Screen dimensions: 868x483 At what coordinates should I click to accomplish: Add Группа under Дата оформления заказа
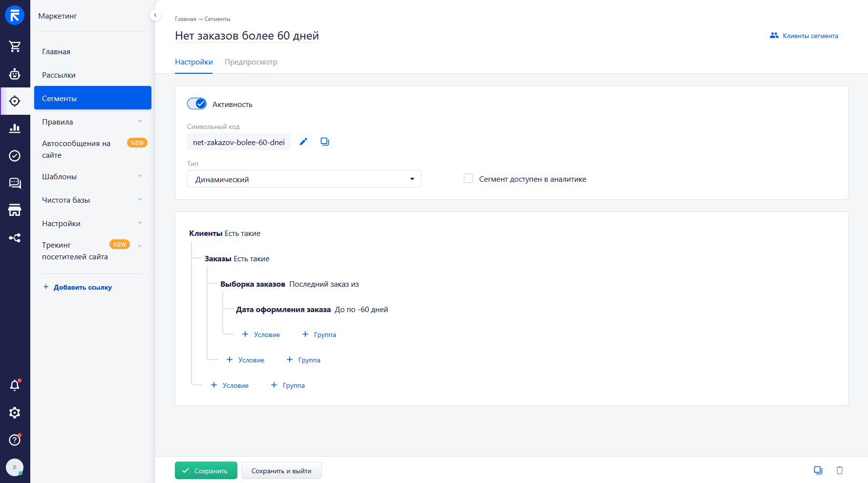[x=319, y=335]
